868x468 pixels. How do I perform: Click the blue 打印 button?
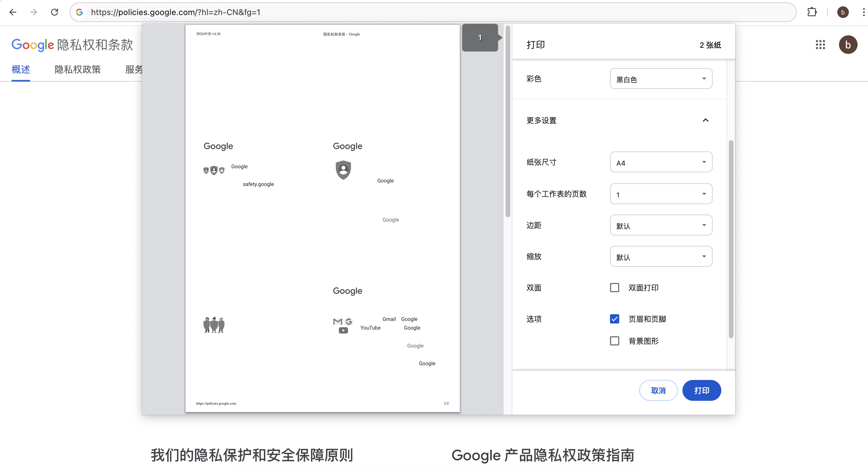click(702, 391)
